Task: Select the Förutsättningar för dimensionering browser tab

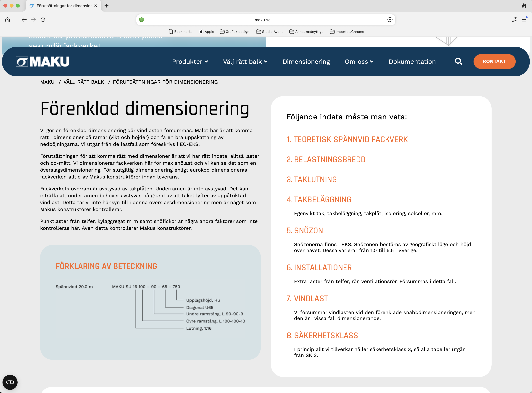Action: click(63, 6)
